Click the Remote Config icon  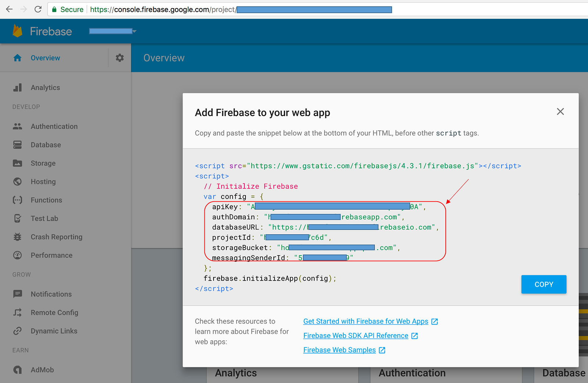click(17, 312)
